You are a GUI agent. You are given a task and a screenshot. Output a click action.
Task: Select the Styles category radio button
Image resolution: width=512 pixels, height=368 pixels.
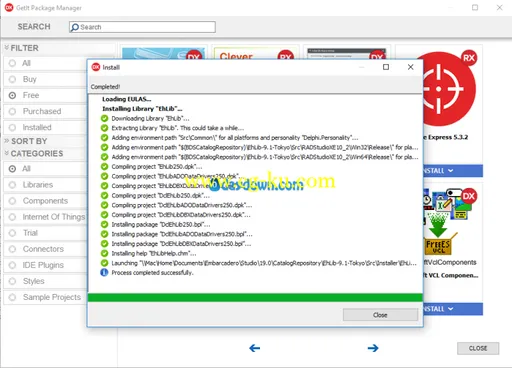coord(12,281)
